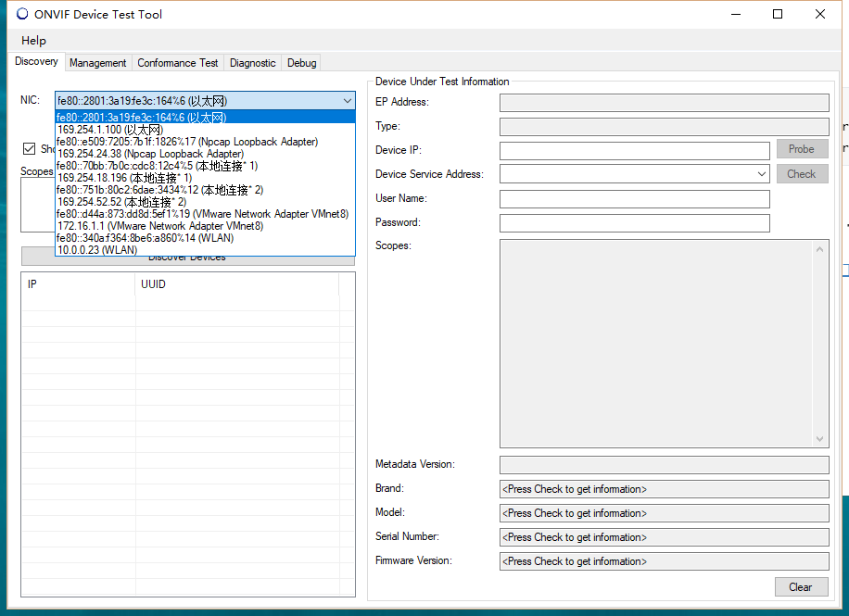849x616 pixels.
Task: Click the Serial Number field
Action: pos(664,537)
